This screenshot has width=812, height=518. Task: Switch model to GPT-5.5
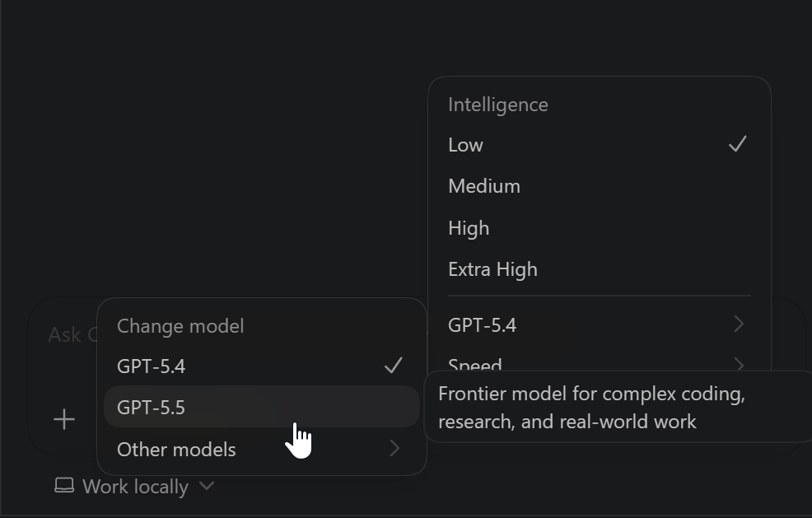point(262,407)
